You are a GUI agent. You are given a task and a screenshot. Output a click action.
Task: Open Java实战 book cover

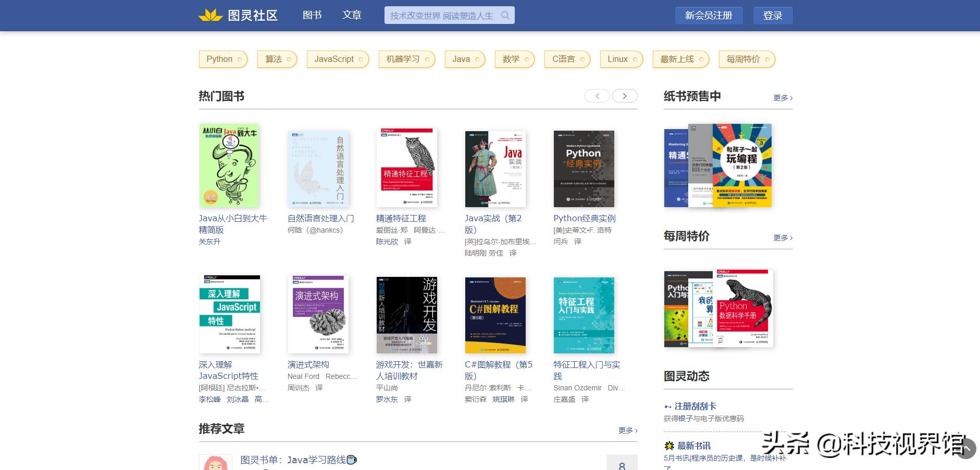(x=495, y=169)
